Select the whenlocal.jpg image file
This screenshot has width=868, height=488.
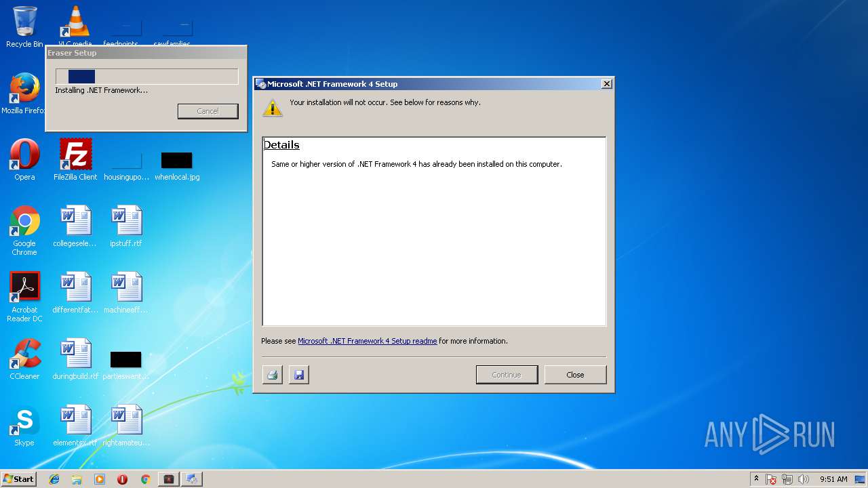177,166
